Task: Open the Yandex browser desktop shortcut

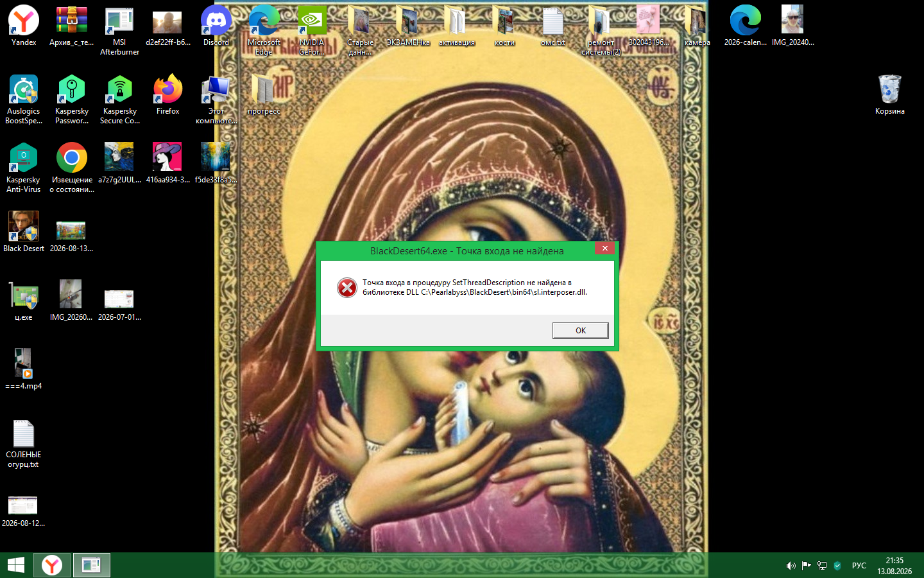Action: point(24,26)
